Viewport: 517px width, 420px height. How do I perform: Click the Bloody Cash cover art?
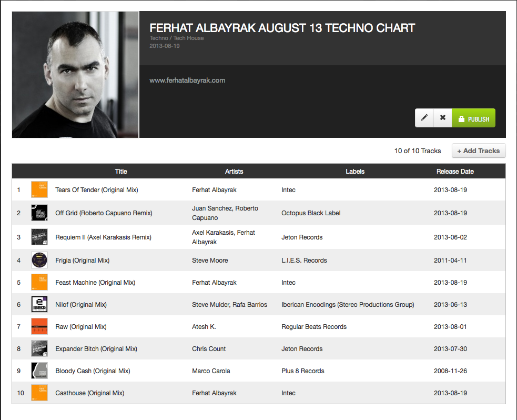[39, 371]
